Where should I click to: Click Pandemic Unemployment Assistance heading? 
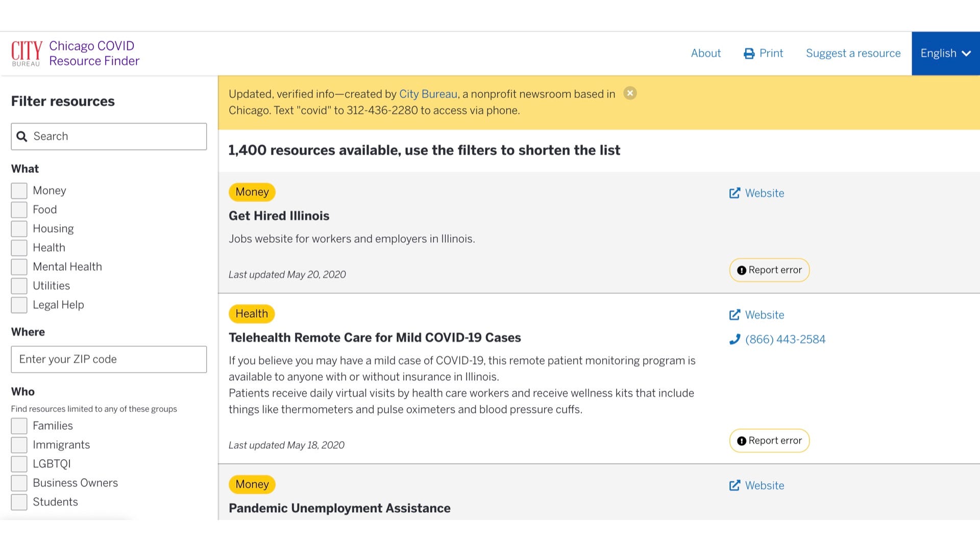point(339,508)
